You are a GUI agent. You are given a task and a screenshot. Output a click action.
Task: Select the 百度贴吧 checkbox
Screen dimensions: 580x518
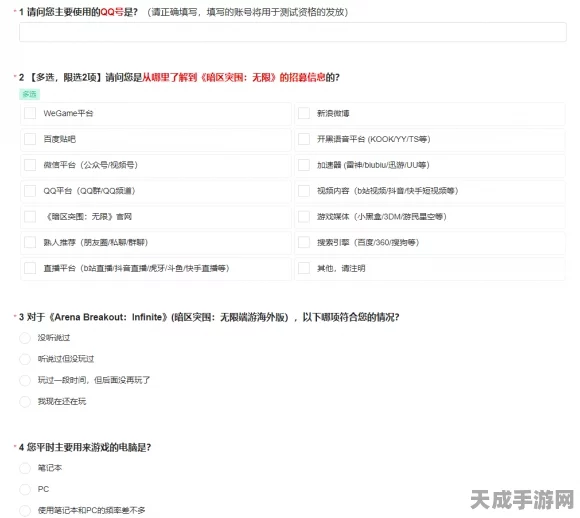coord(30,139)
